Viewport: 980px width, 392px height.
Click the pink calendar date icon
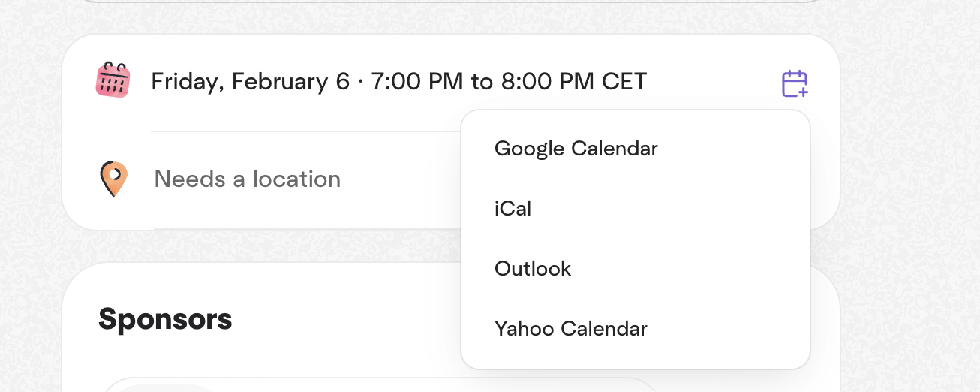(113, 80)
